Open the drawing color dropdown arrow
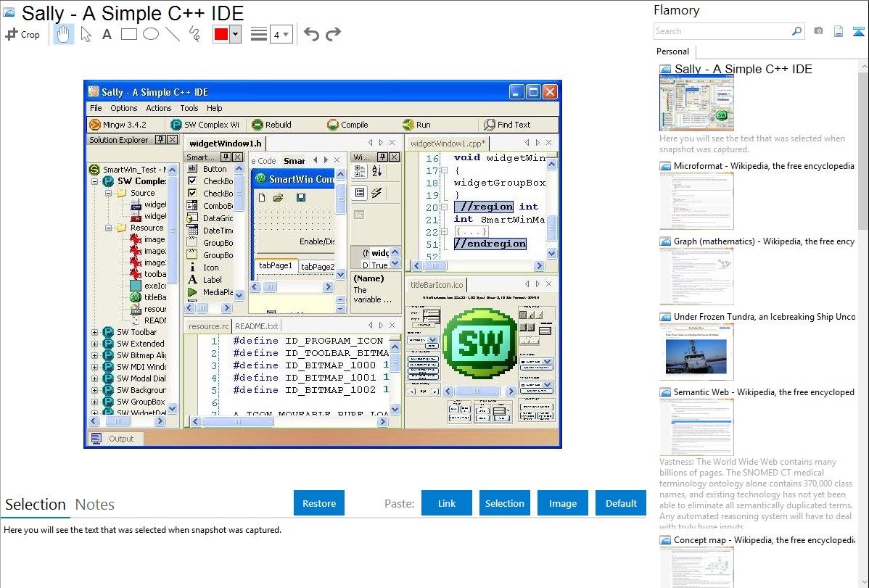Viewport: 869px width, 588px height. (235, 34)
